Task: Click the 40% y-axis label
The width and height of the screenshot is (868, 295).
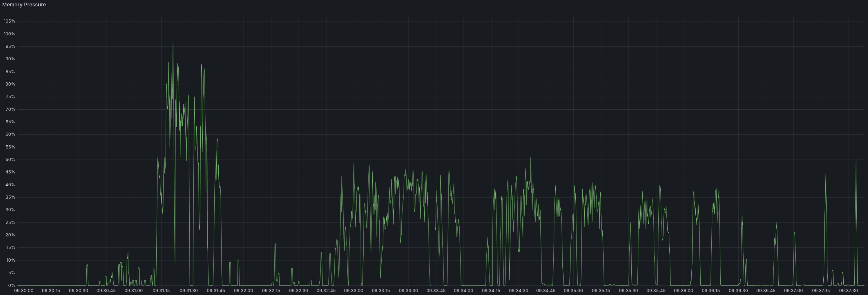Action: (x=10, y=185)
